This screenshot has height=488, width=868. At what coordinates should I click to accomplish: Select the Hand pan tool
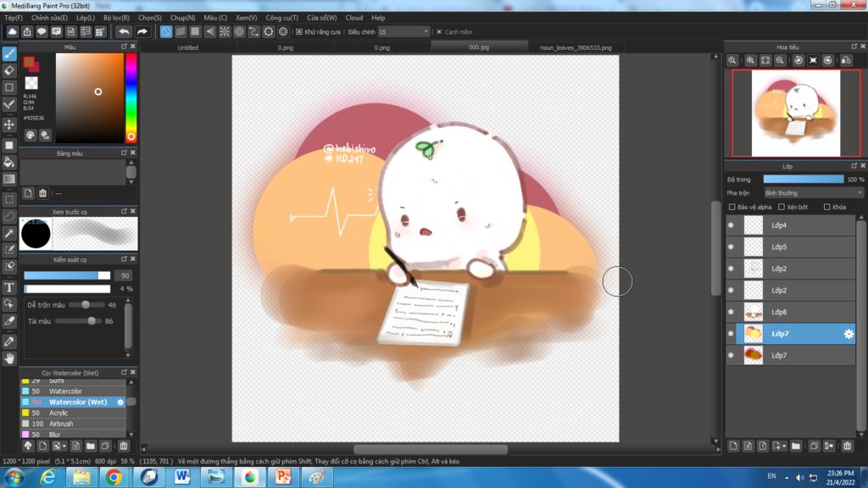click(x=9, y=358)
